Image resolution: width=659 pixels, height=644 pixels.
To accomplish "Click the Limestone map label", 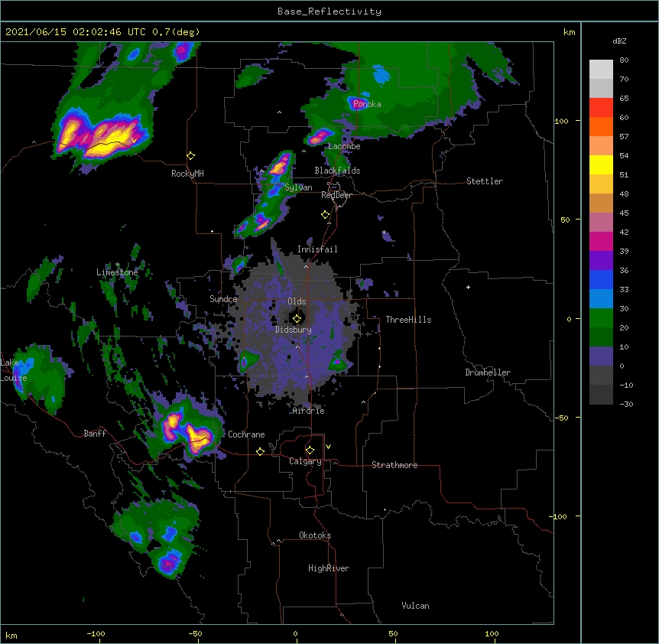I will 117,272.
